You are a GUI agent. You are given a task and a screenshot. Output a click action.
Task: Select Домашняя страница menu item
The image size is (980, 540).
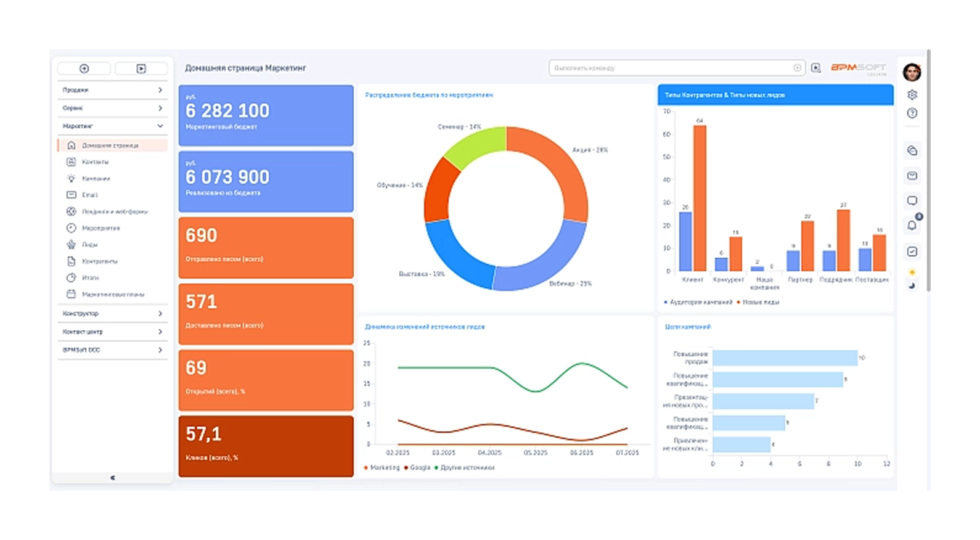tap(113, 145)
